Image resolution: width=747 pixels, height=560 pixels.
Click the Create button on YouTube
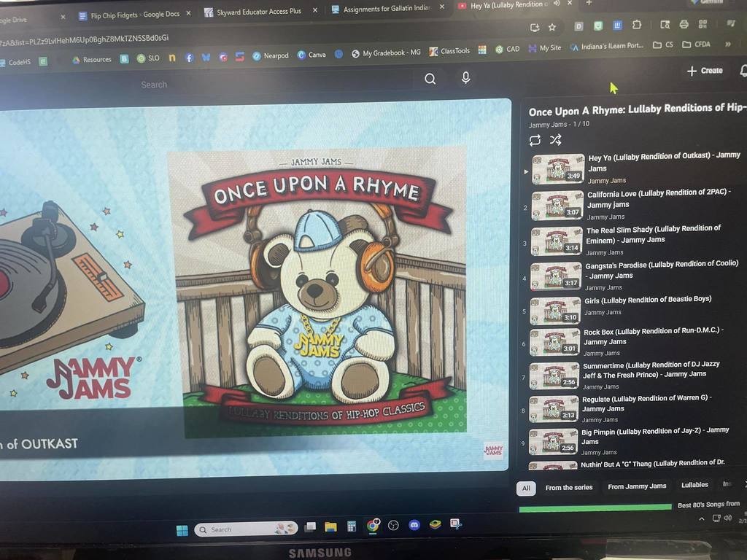tap(705, 71)
